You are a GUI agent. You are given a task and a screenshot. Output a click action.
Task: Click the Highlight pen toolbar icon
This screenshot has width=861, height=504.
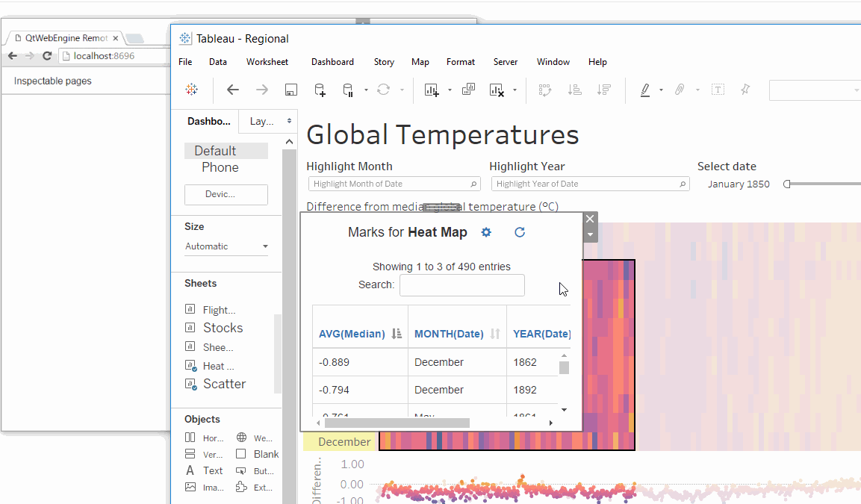pyautogui.click(x=645, y=90)
